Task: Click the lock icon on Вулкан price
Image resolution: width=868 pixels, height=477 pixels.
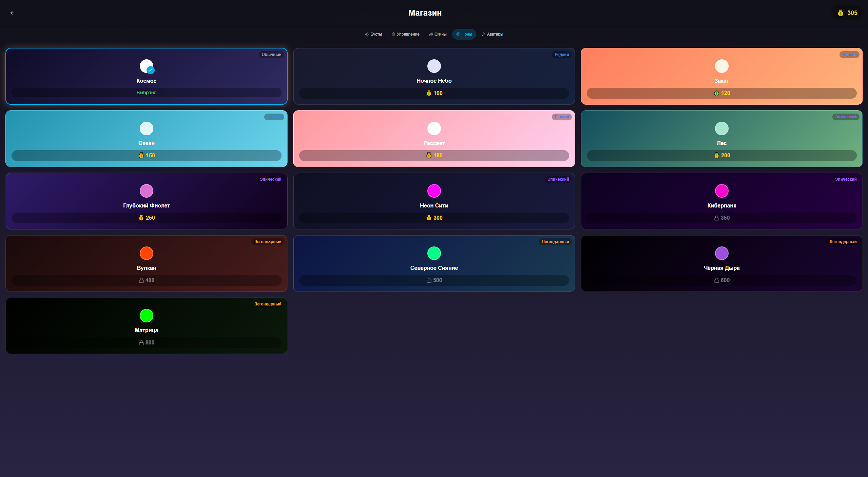Action: pyautogui.click(x=141, y=280)
